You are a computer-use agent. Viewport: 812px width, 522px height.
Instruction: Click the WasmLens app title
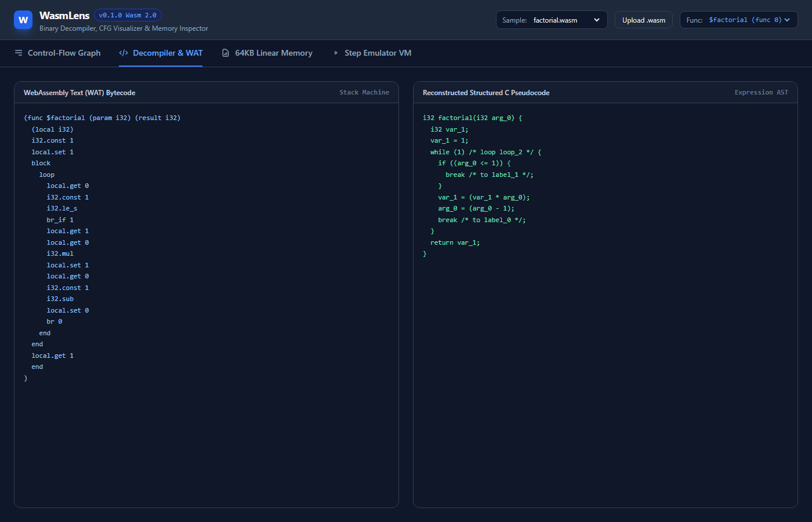coord(64,16)
